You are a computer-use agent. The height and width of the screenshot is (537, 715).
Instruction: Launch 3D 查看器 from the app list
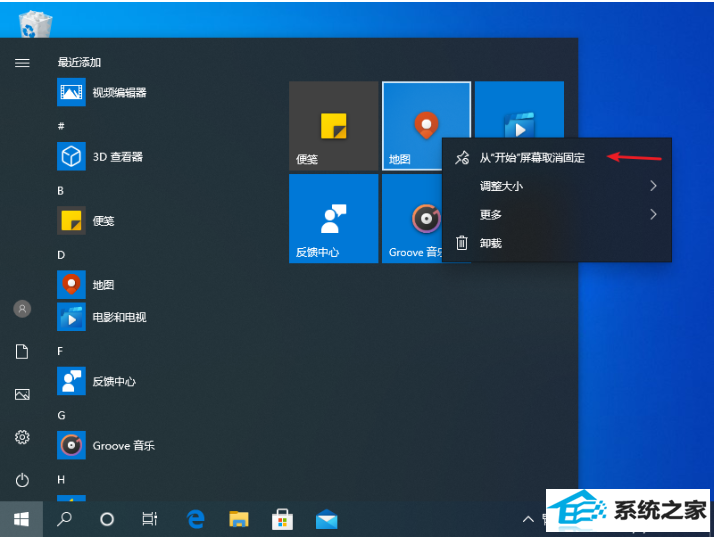100,157
